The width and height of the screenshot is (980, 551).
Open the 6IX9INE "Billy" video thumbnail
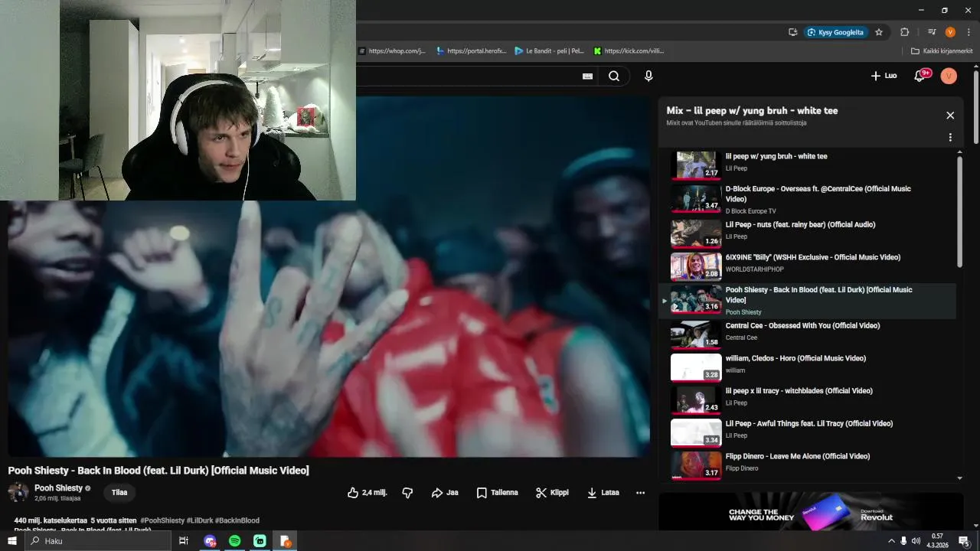(696, 266)
